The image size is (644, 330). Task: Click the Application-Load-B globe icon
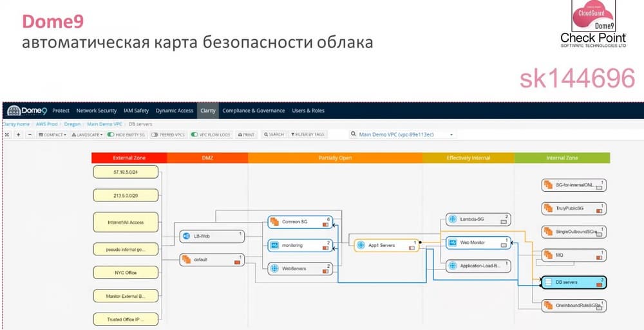click(453, 266)
